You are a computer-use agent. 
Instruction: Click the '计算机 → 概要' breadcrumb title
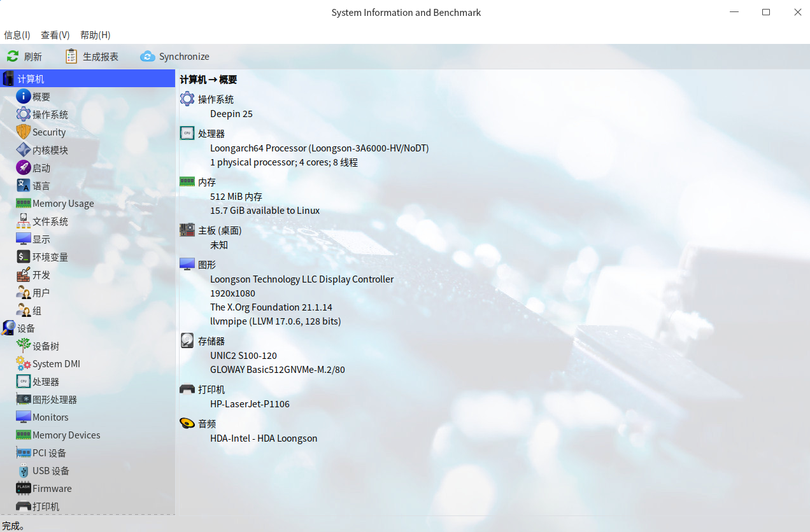(208, 80)
